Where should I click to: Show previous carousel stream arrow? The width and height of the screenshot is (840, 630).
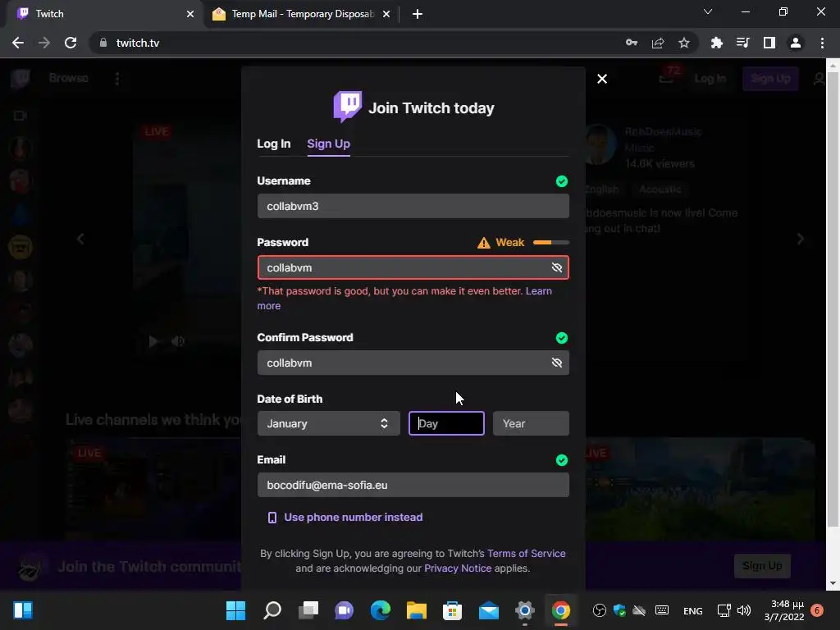click(80, 239)
